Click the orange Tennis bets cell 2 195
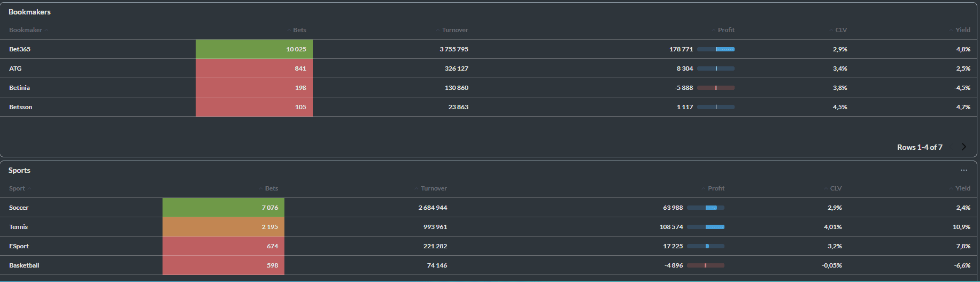This screenshot has width=980, height=282. click(x=223, y=227)
